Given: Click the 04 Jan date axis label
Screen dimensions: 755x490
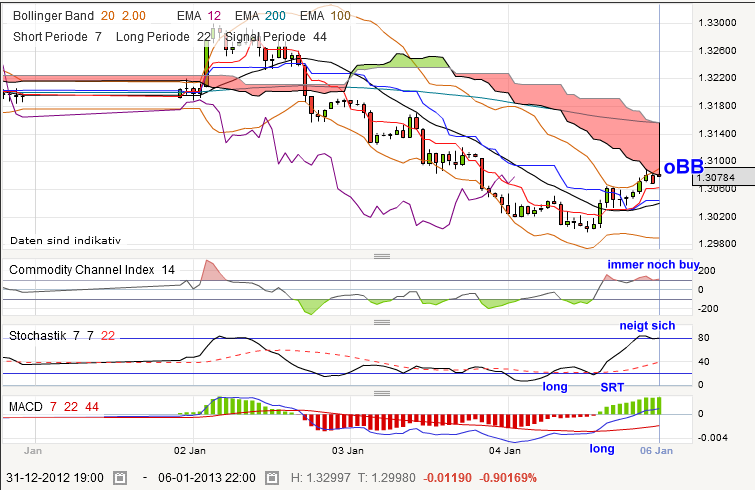Looking at the screenshot, I should tap(505, 451).
